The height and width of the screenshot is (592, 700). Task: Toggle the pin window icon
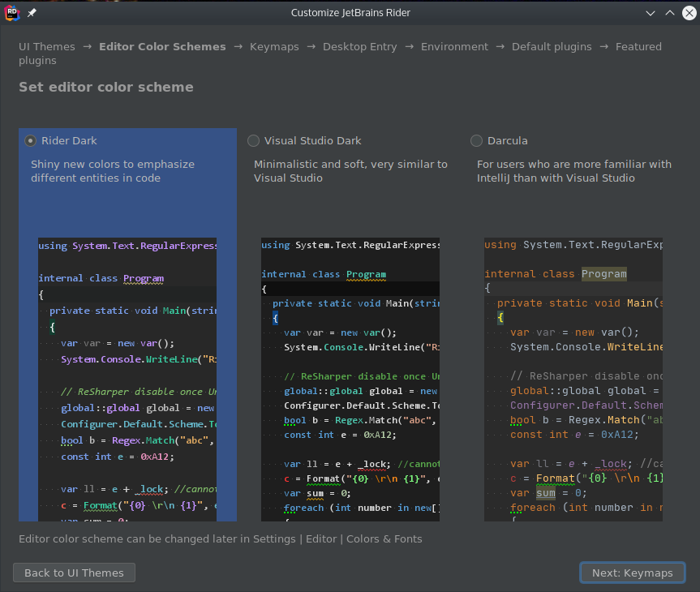click(32, 13)
